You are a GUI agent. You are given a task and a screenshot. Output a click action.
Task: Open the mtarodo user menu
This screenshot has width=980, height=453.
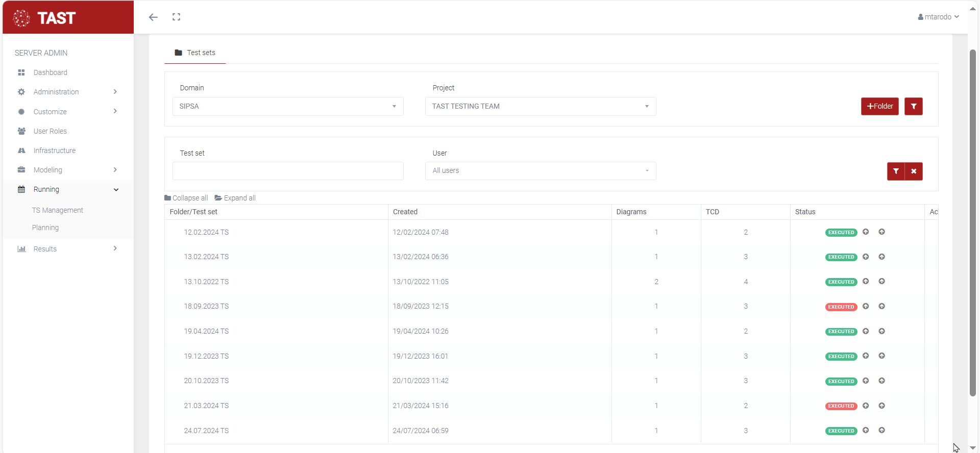click(938, 17)
